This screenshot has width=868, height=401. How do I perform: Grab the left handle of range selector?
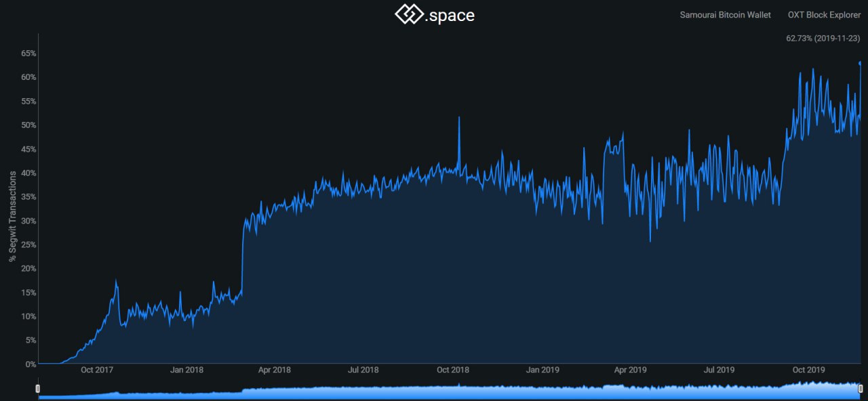pos(38,388)
